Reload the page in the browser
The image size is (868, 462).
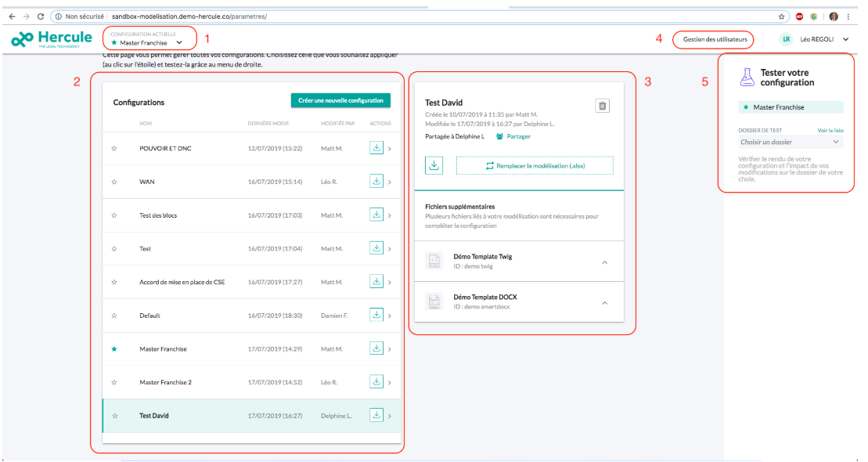(41, 16)
